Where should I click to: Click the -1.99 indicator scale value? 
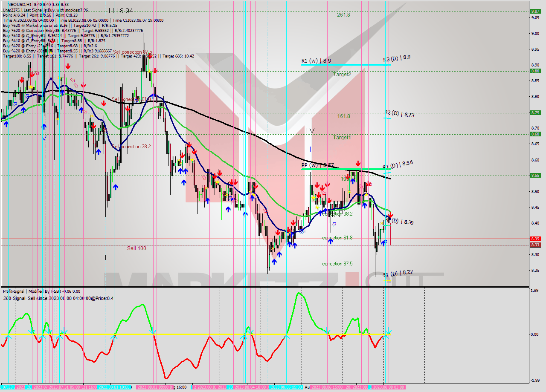(535, 380)
